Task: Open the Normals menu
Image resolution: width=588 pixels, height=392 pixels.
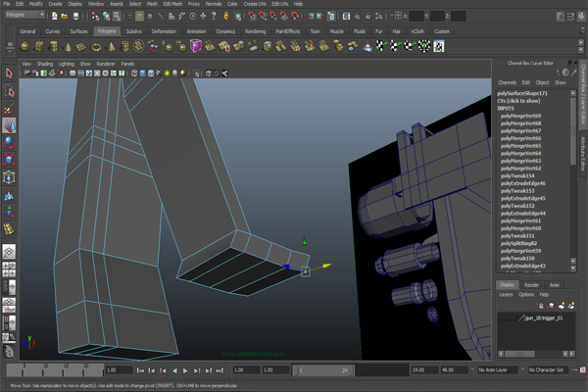Action: (x=214, y=4)
